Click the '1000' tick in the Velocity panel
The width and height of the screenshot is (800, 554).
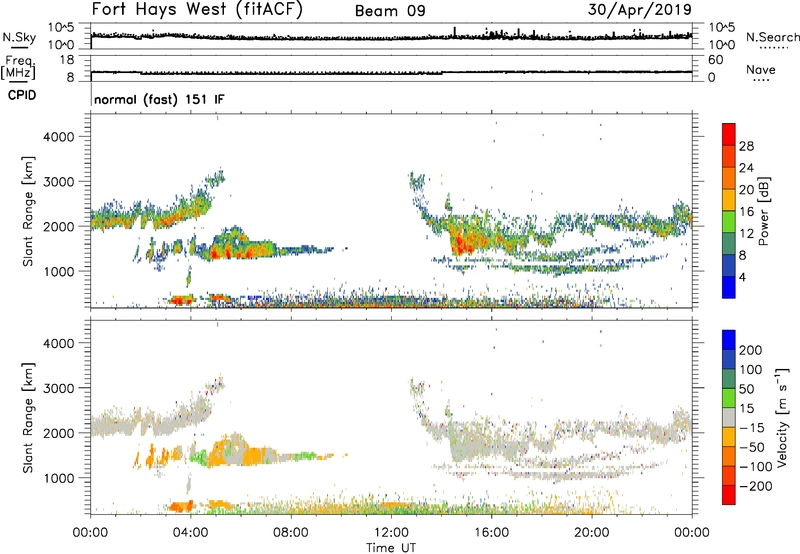pos(59,479)
